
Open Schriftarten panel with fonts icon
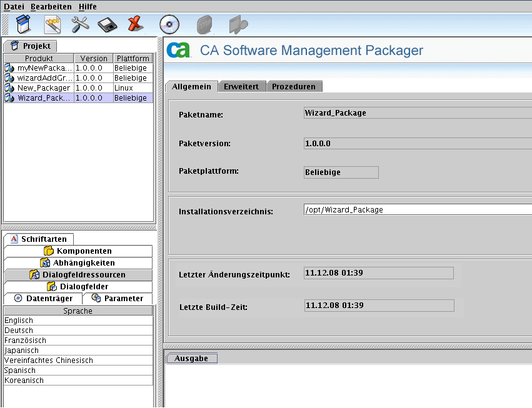pyautogui.click(x=38, y=239)
